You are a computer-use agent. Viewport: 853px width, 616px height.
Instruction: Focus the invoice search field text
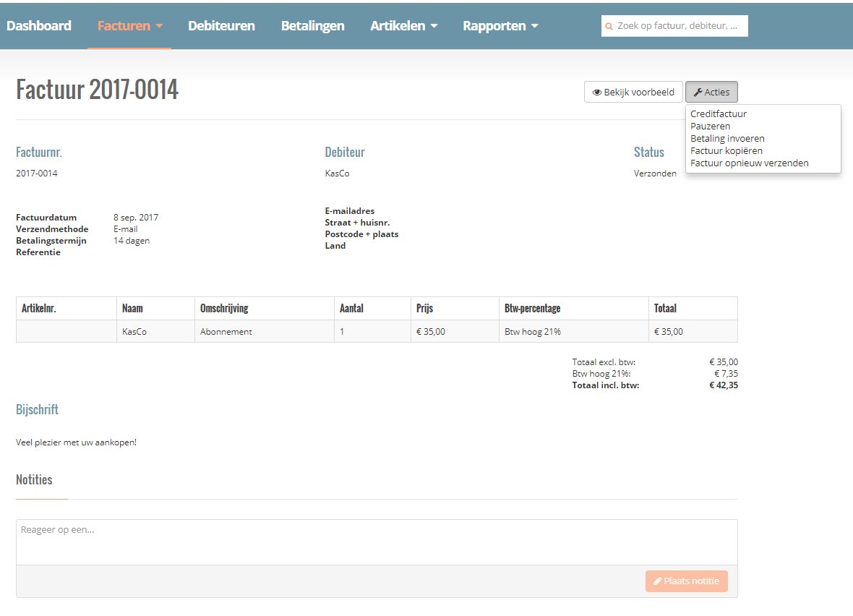(677, 25)
